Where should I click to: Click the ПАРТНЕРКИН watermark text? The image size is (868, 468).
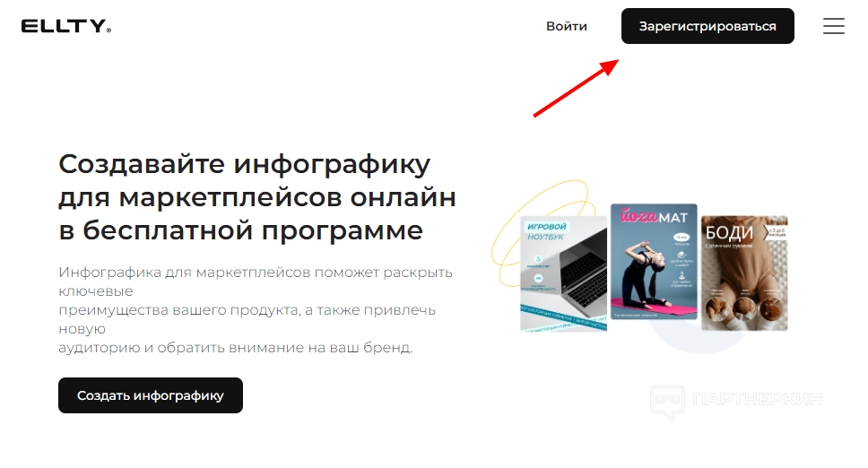[758, 399]
